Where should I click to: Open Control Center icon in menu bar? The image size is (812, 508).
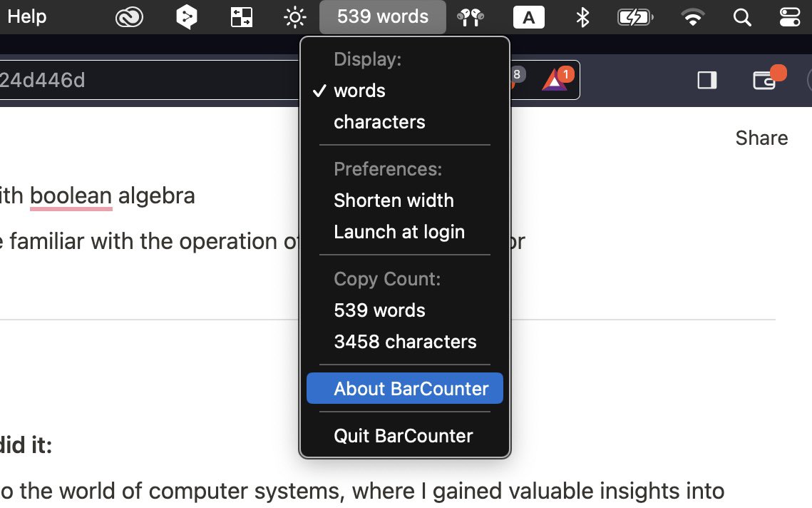(x=790, y=17)
